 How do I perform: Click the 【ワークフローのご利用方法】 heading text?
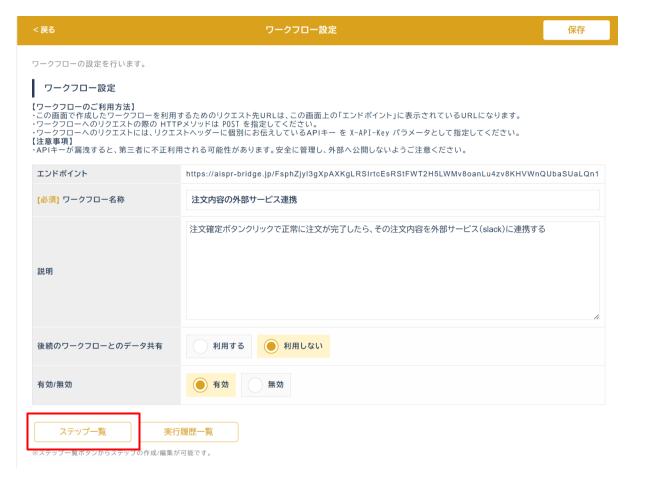tap(84, 107)
